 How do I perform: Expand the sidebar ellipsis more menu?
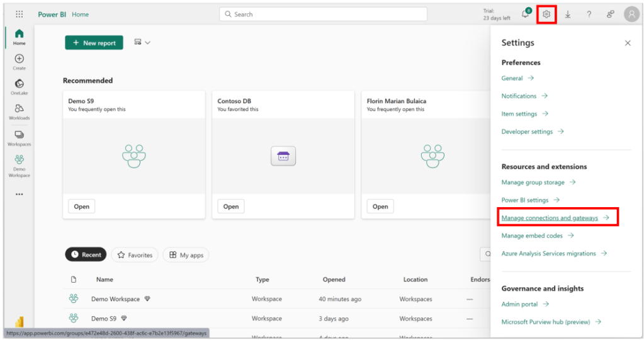[19, 194]
